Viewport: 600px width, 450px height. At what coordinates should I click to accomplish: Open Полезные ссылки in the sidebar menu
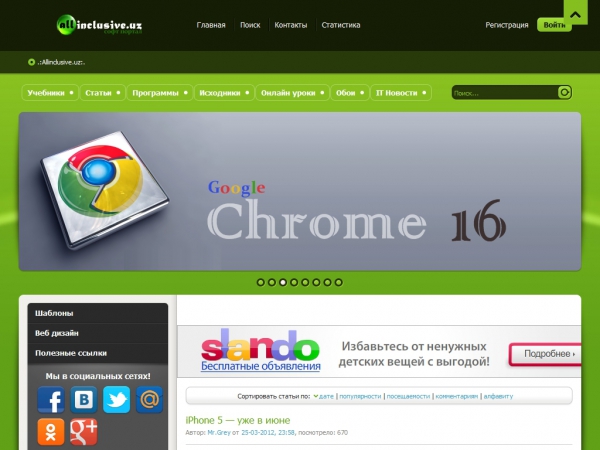pos(98,353)
